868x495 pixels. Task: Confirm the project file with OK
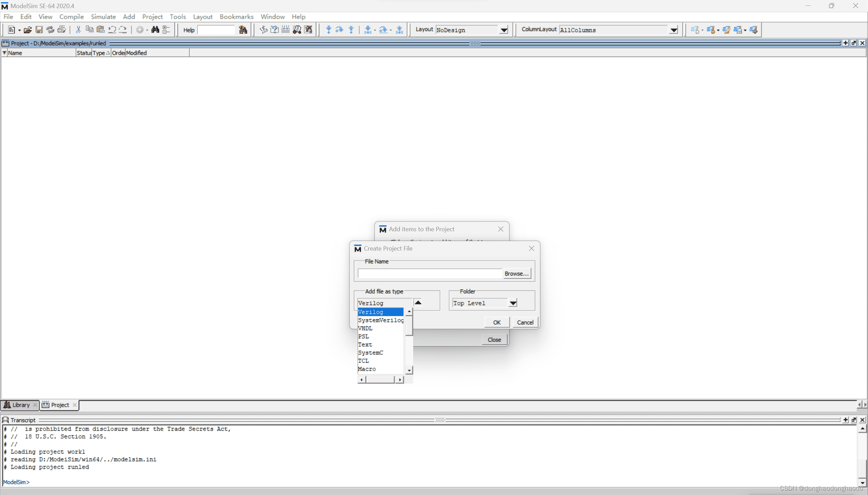(x=496, y=322)
